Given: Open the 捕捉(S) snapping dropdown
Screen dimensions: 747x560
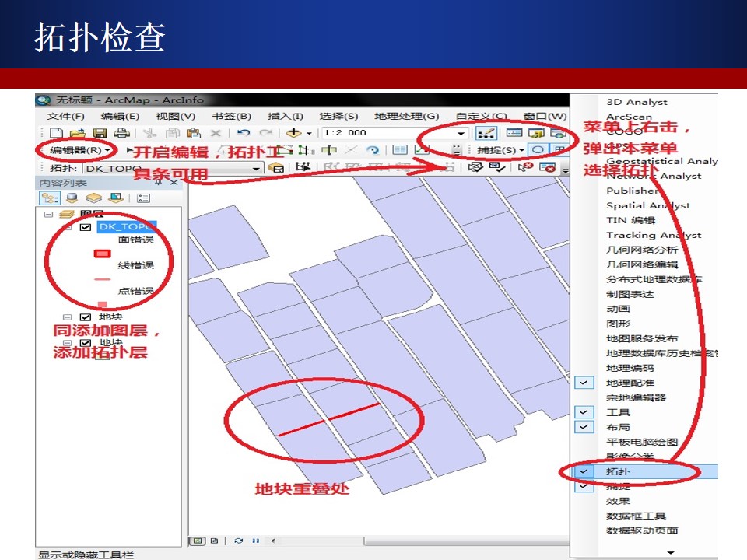Looking at the screenshot, I should (500, 150).
